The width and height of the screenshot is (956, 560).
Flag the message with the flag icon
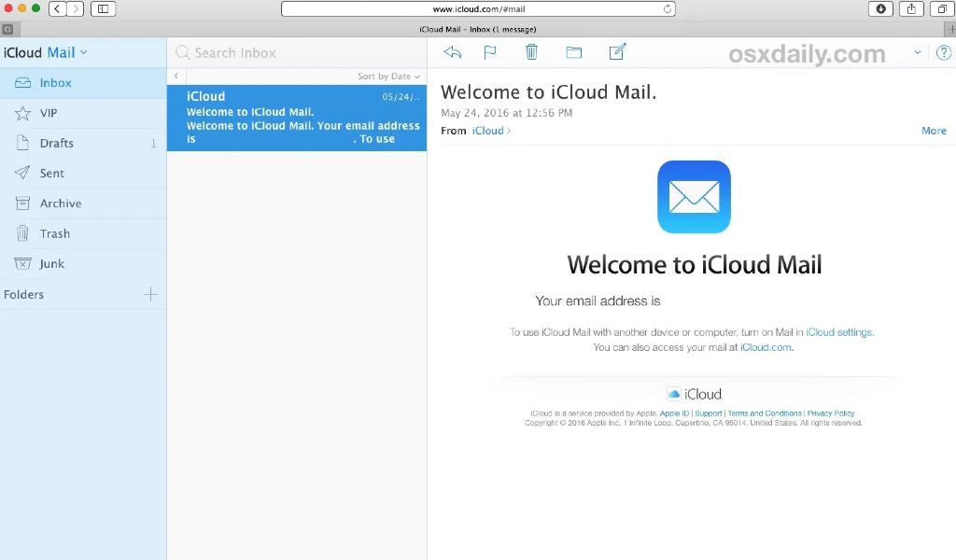(x=489, y=52)
